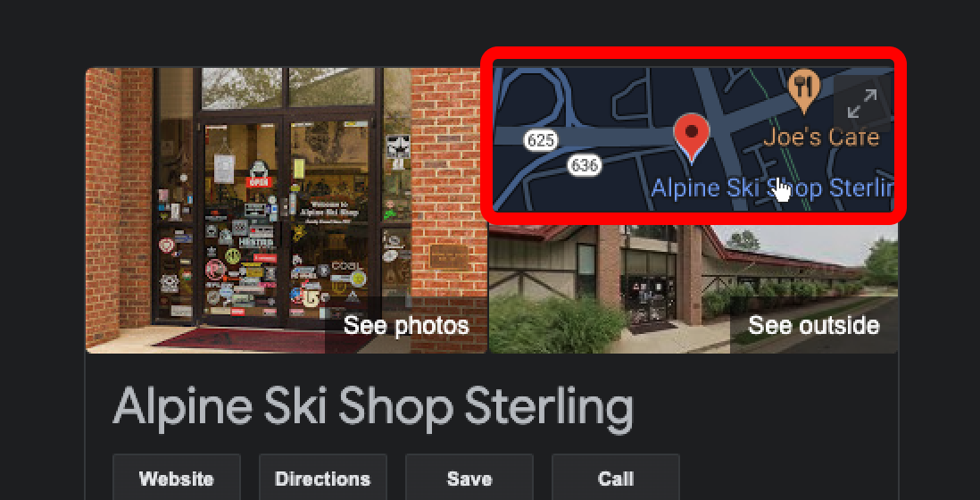Viewport: 980px width, 500px height.
Task: Expand the map to full view
Action: tap(862, 104)
